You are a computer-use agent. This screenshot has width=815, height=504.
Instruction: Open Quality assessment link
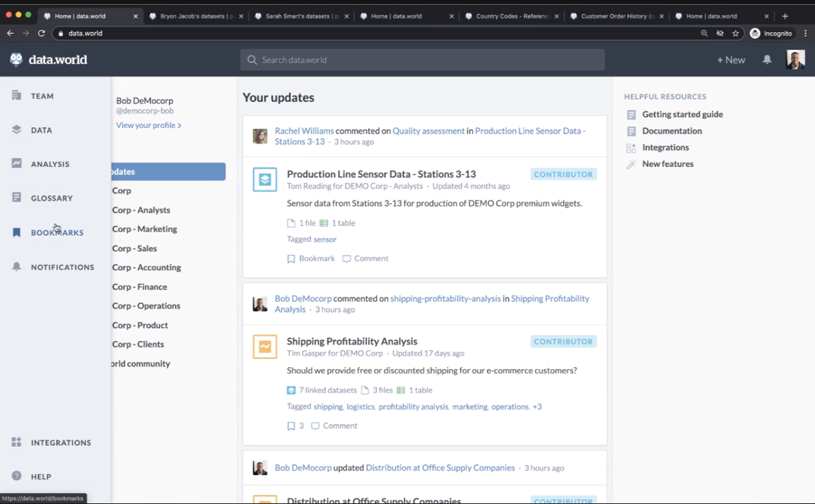point(428,131)
